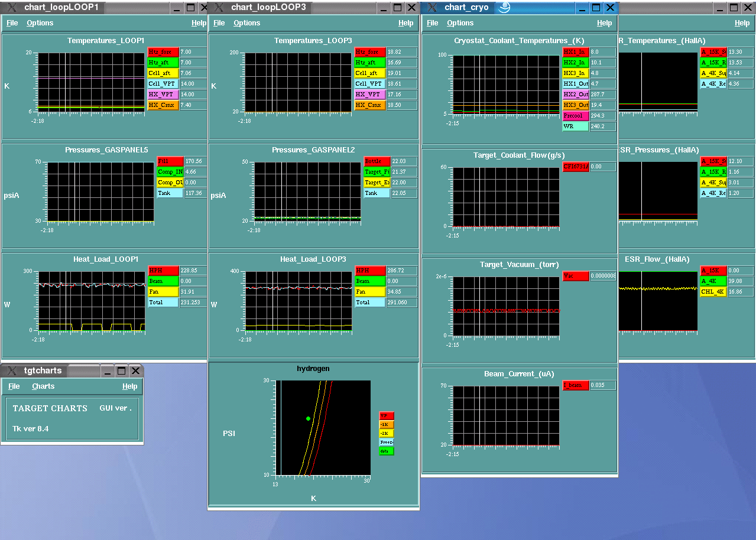Click CFI6731A legend in Target_Coolant_Flow
The width and height of the screenshot is (756, 540).
coord(576,167)
